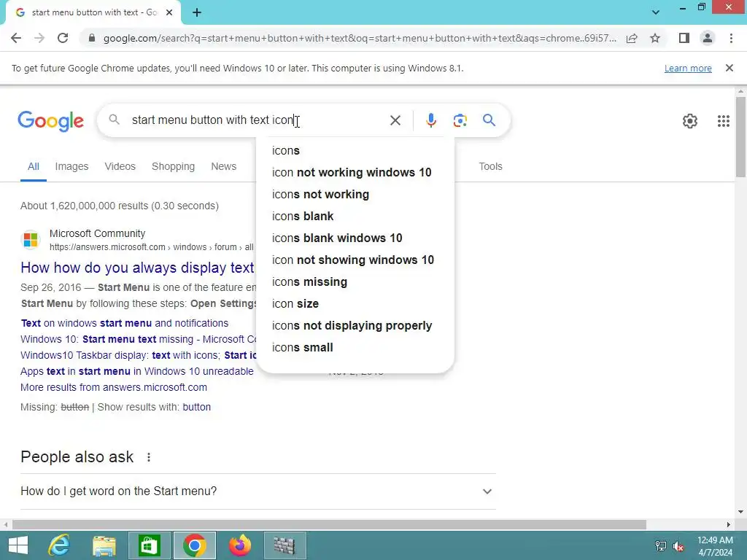Open the tab search chevron
This screenshot has width=747, height=560.
click(656, 12)
